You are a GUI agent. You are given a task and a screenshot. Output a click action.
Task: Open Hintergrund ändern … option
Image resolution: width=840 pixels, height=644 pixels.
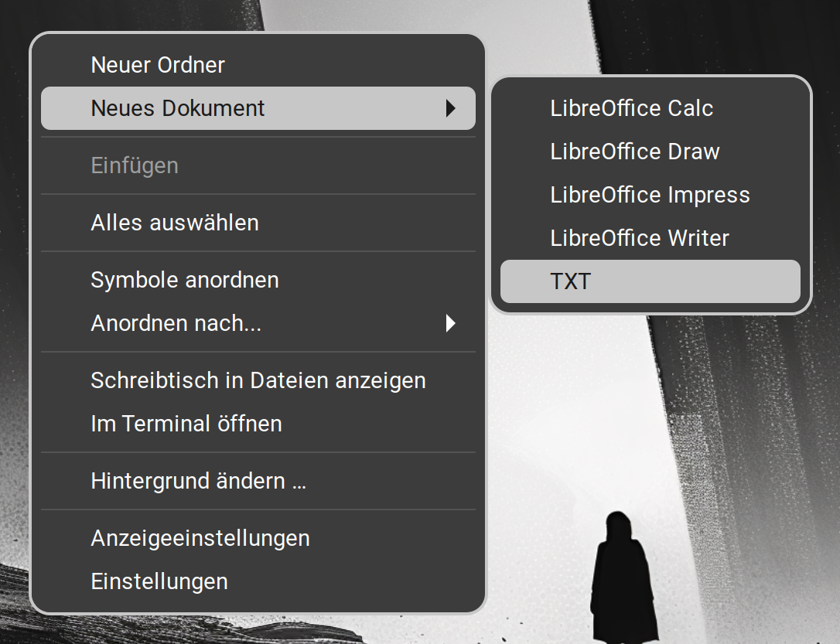tap(199, 481)
